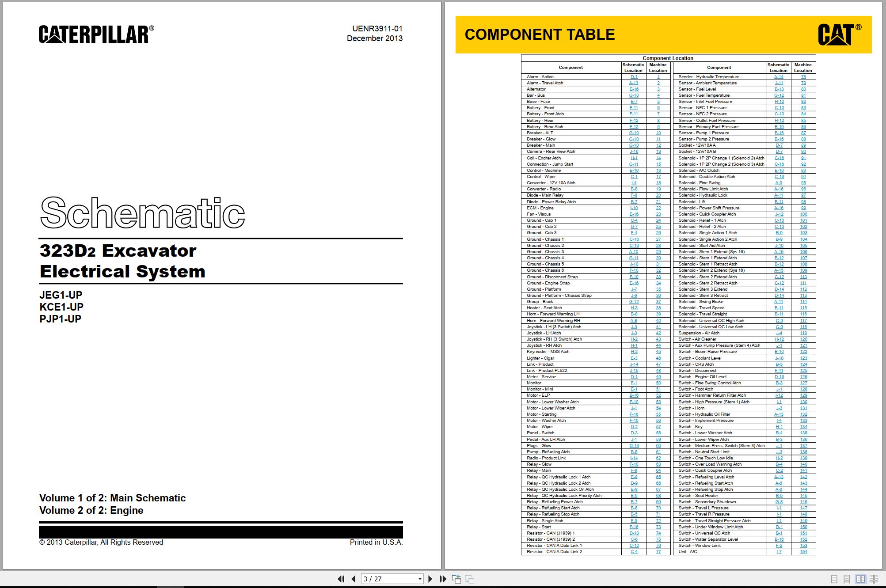
Task: Open schematic link for Resistor - CAN A Data Link 2
Action: 634,552
